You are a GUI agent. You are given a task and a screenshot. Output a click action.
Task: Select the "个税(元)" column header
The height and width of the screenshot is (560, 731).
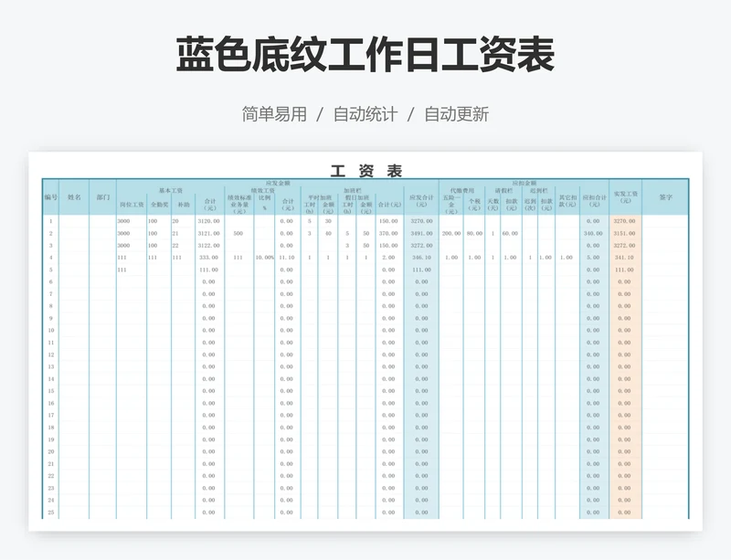click(x=474, y=205)
